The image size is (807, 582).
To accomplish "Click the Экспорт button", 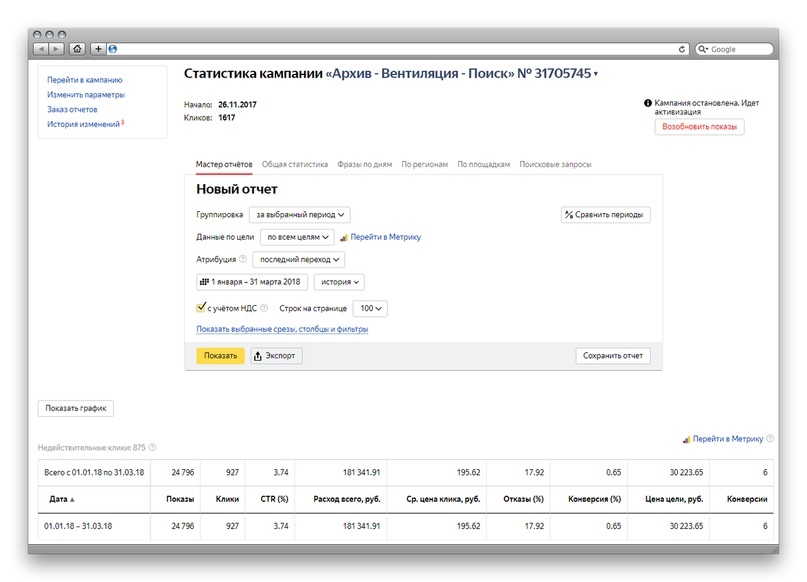I will tap(275, 356).
